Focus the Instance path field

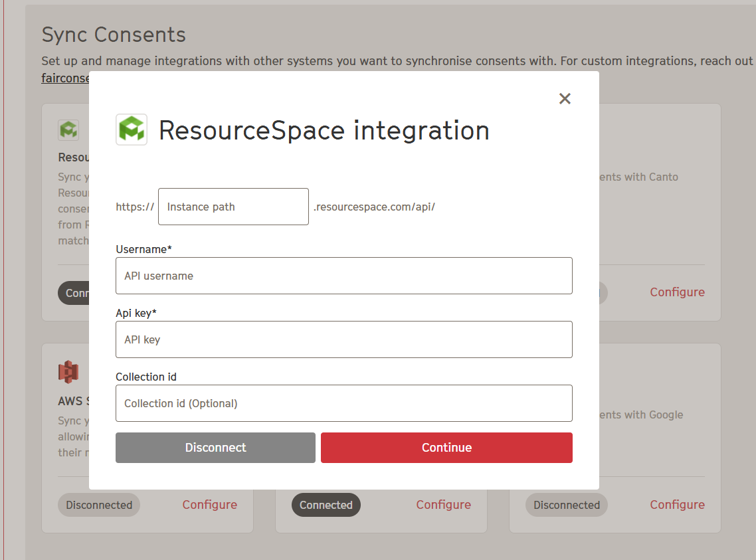pos(233,207)
